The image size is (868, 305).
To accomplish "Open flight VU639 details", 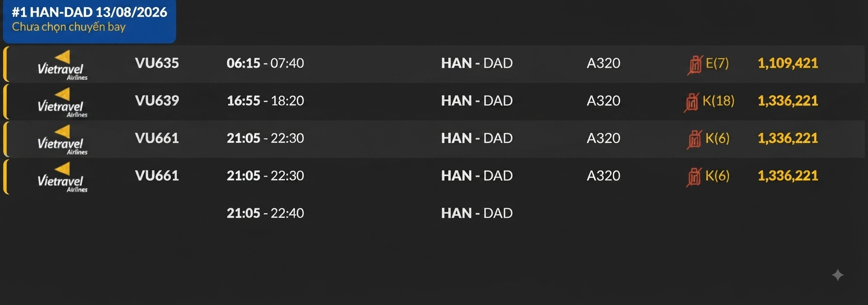I will (x=157, y=101).
